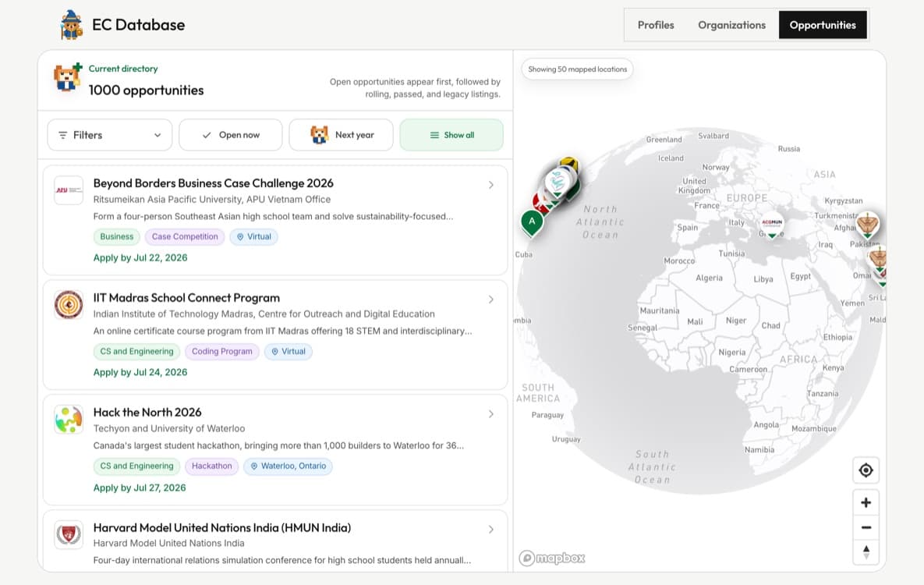Expand Beyond Borders Business Case Challenge chevron
This screenshot has width=924, height=585.
(491, 185)
